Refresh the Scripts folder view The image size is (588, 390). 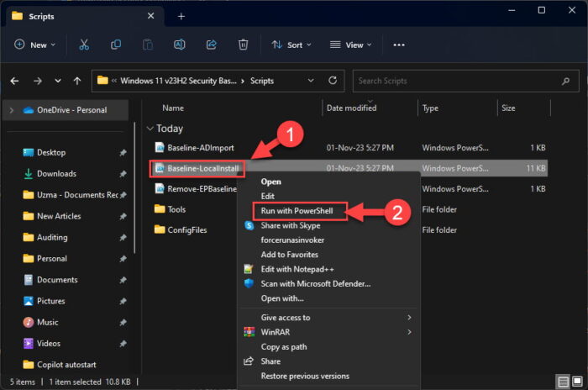coord(333,81)
